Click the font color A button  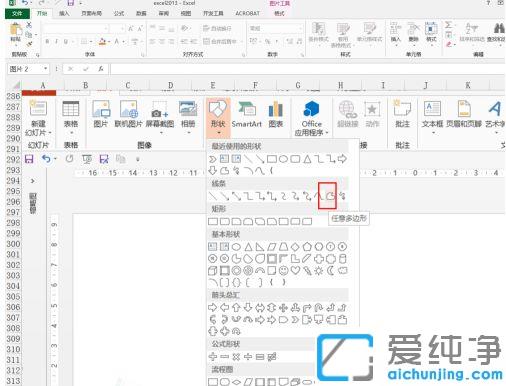pyautogui.click(x=116, y=41)
